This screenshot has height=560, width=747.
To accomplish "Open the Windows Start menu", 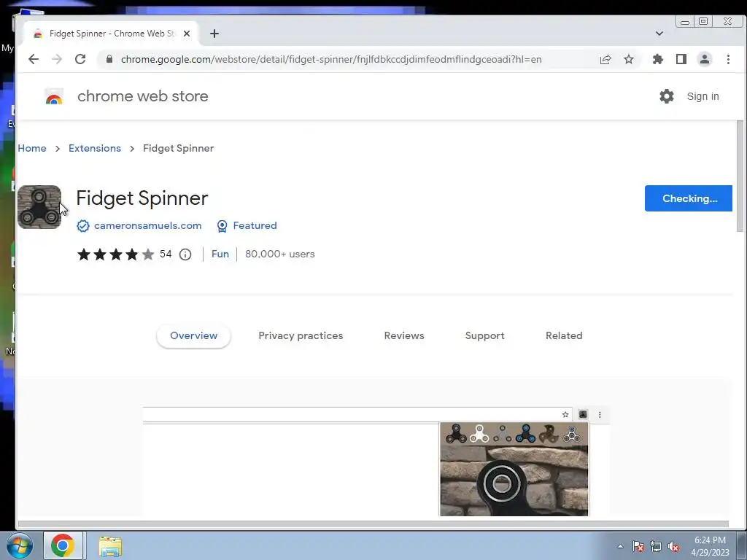I will [x=20, y=545].
